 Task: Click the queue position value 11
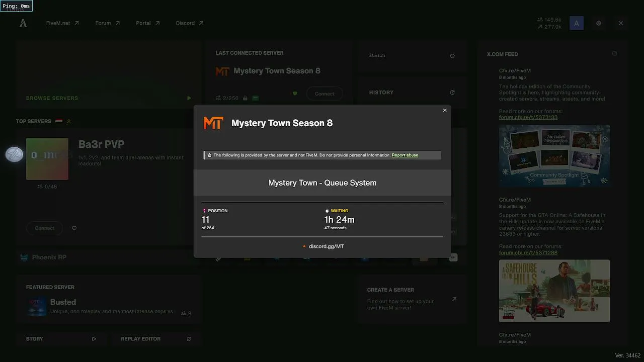click(205, 220)
